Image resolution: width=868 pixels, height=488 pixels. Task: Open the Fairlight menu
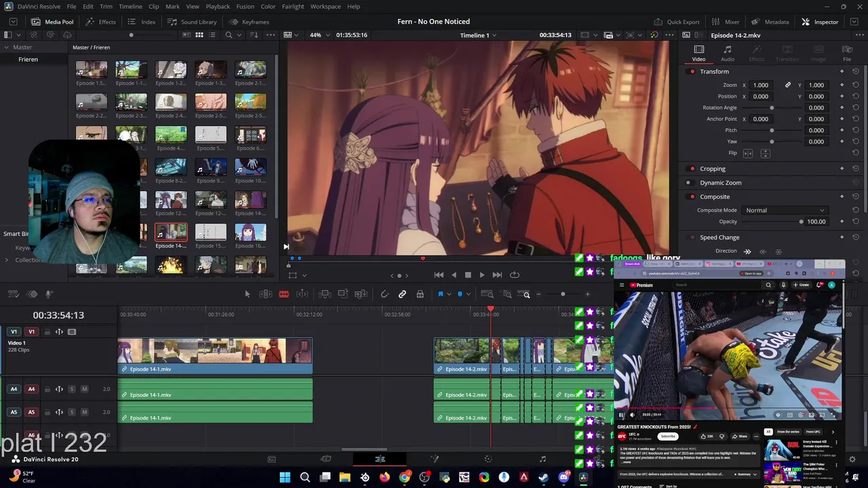pos(293,6)
